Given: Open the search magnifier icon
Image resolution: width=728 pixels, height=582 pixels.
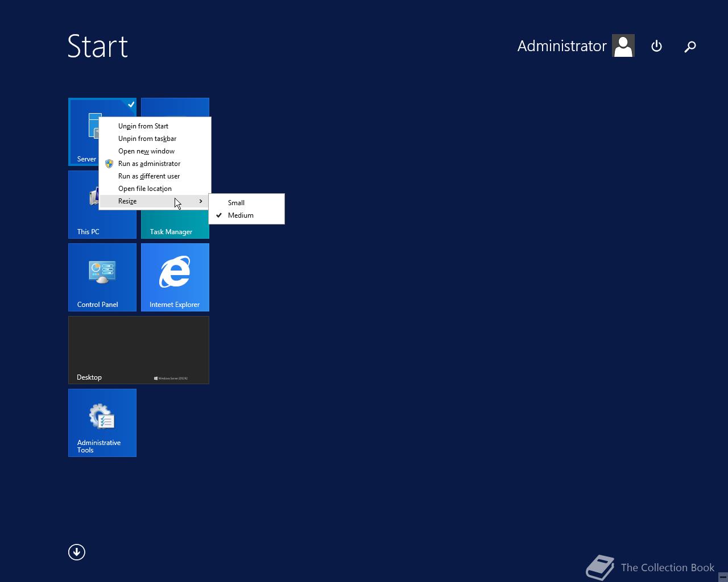Looking at the screenshot, I should click(690, 46).
